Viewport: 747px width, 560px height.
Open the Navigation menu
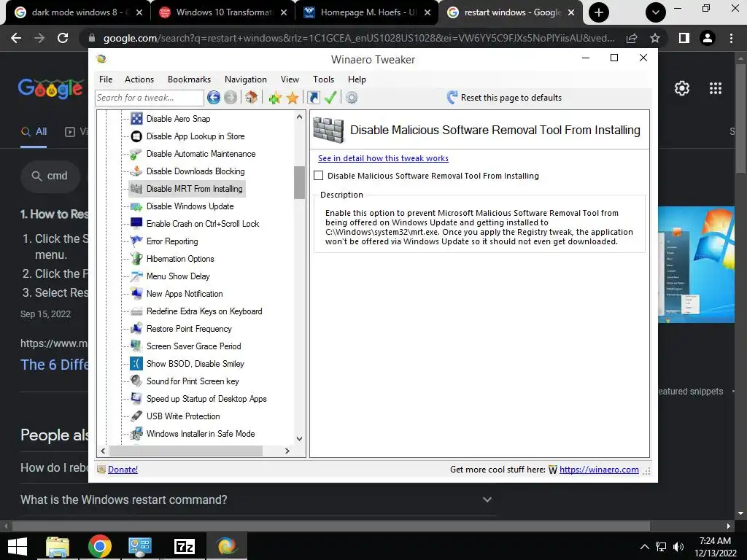coord(245,79)
